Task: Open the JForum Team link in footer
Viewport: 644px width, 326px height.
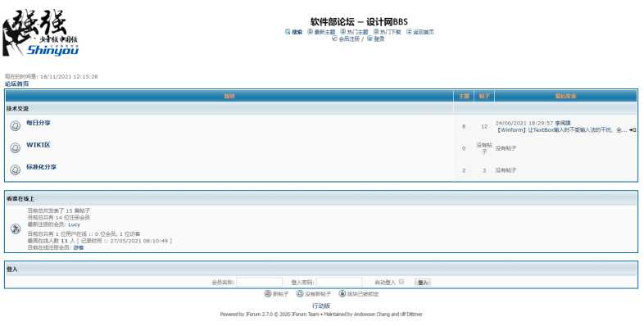Action: (x=305, y=315)
